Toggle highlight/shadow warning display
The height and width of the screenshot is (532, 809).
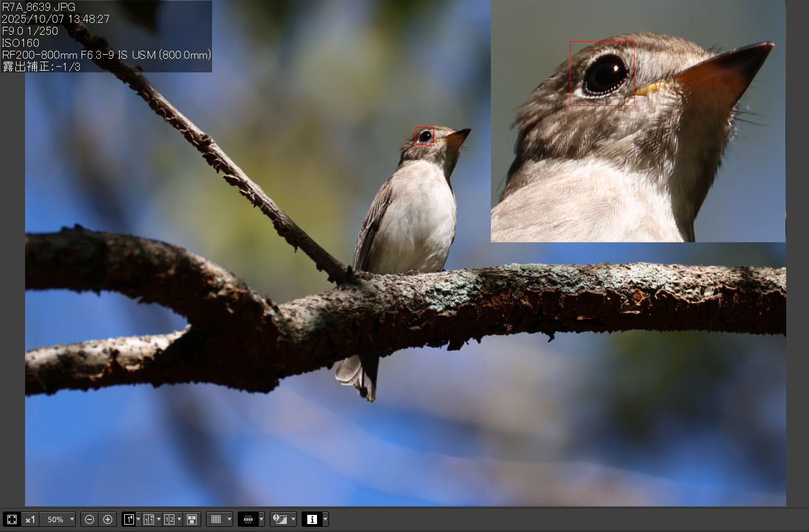tap(280, 519)
